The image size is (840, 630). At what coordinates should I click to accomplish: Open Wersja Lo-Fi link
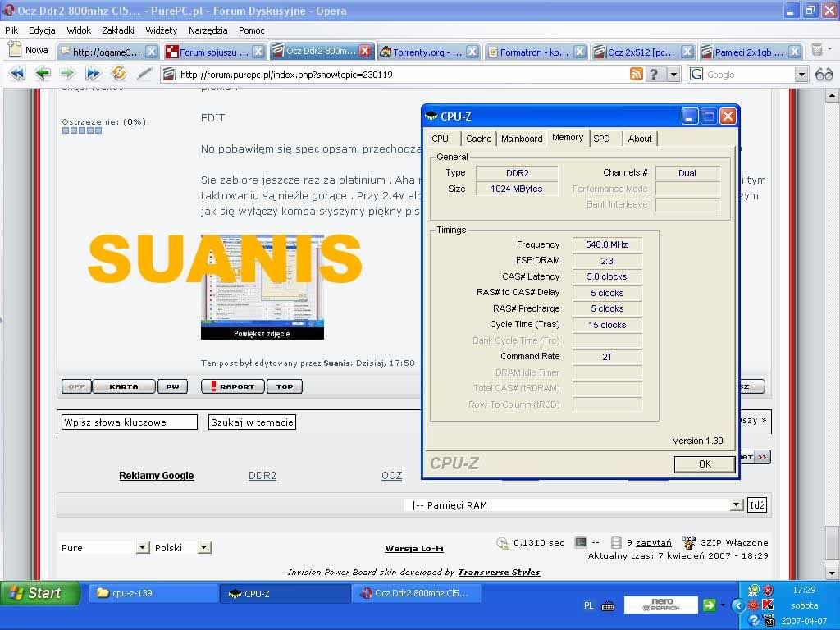(414, 548)
